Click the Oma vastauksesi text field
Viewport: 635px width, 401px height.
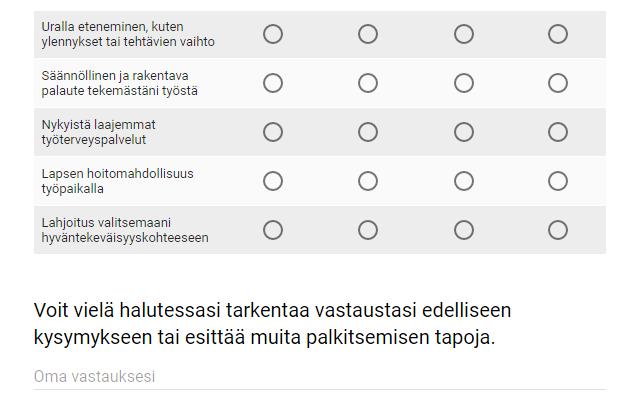(320, 377)
